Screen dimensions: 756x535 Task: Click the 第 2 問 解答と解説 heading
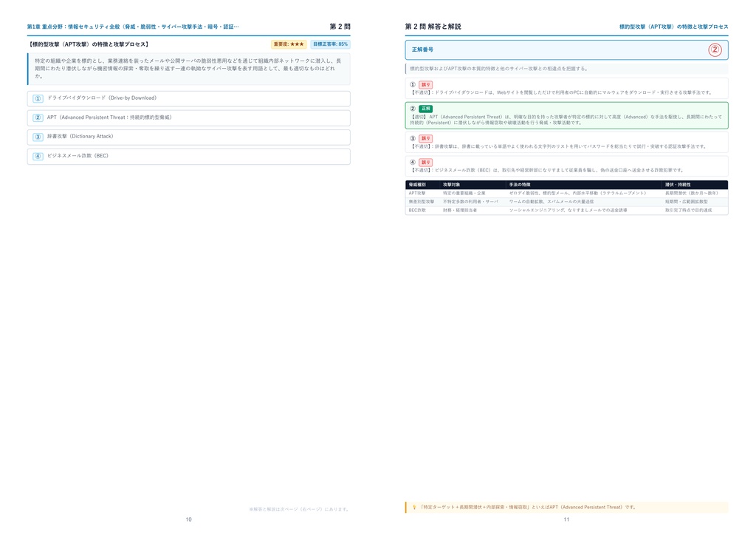(x=433, y=27)
